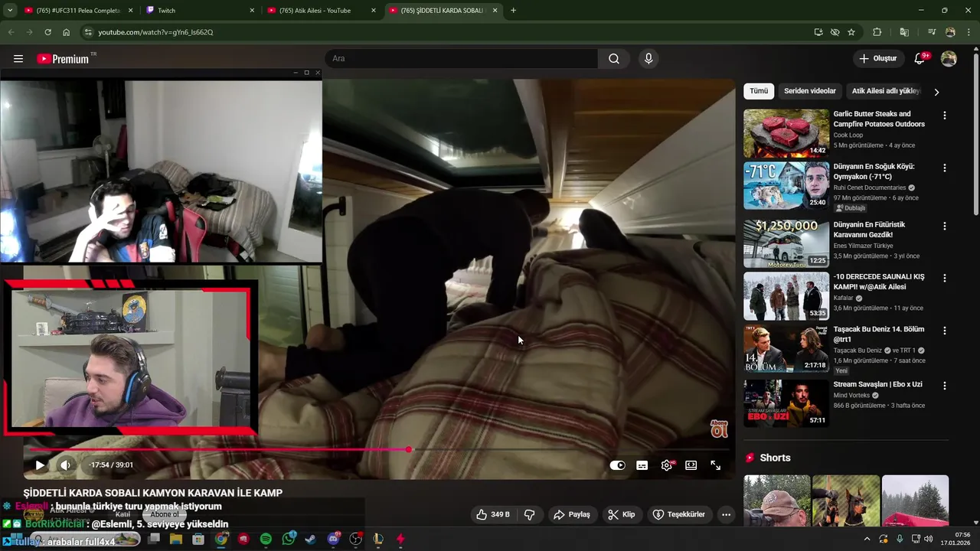Open the Chrome three-dot menu
The height and width of the screenshot is (551, 980).
point(970,32)
